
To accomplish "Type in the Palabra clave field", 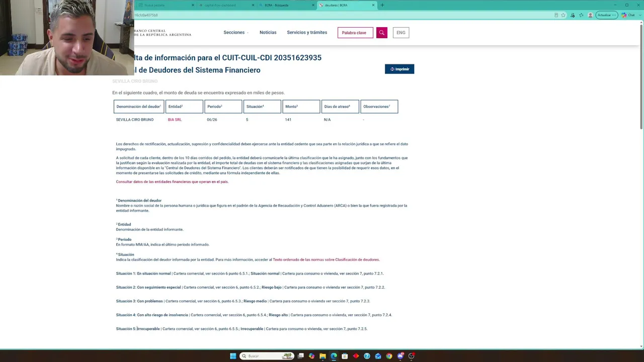I will pos(355,33).
